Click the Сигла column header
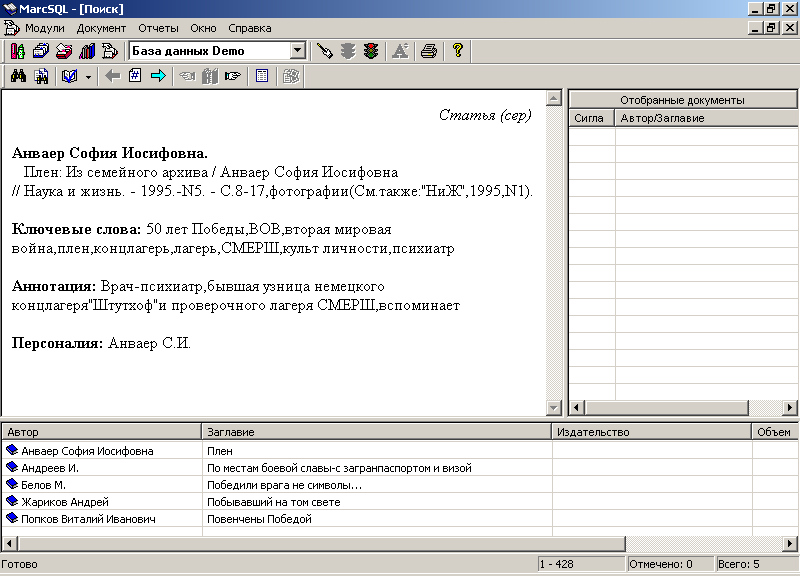This screenshot has height=576, width=800. click(592, 118)
